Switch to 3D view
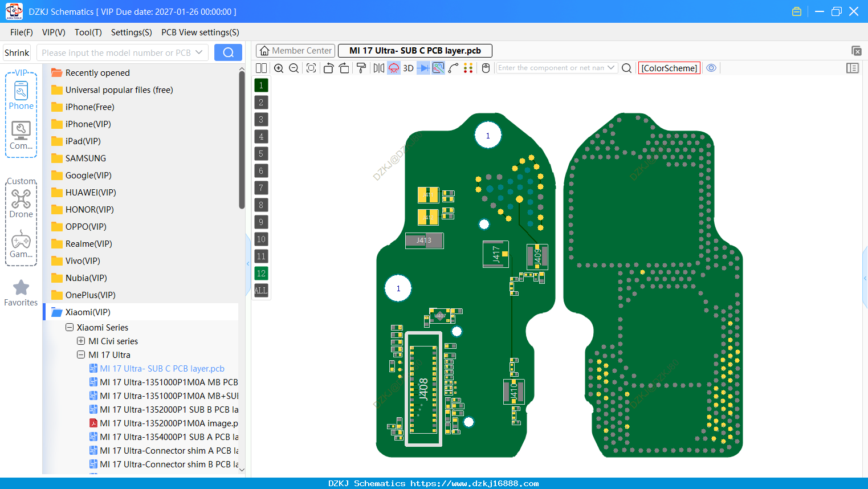 408,68
